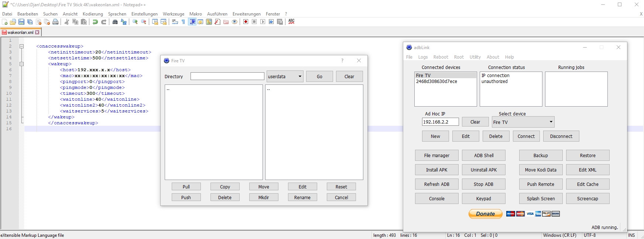644x239 pixels.
Task: Click the Ad Hoc IP field showing 192.168.2.2
Action: [x=440, y=122]
